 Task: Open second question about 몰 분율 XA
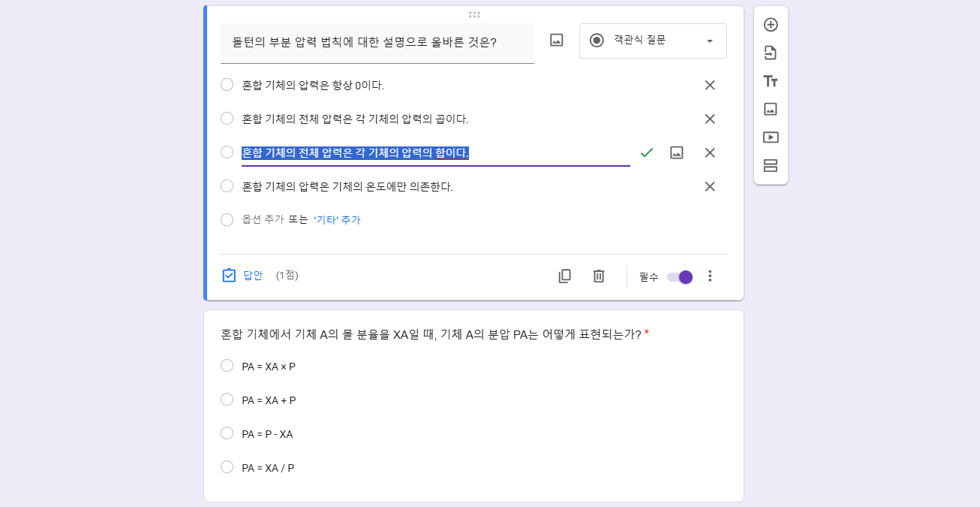coord(473,406)
